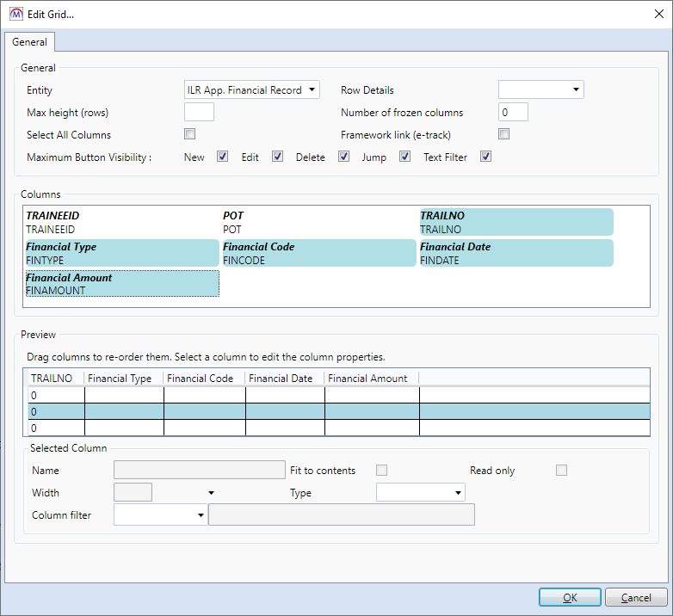Open the Type dropdown in Selected Column
The height and width of the screenshot is (616, 673).
pos(420,493)
